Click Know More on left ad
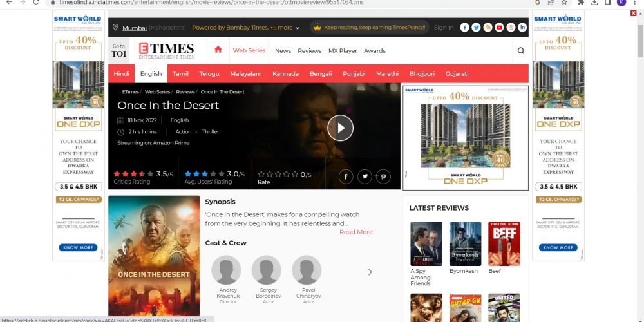 [78, 248]
